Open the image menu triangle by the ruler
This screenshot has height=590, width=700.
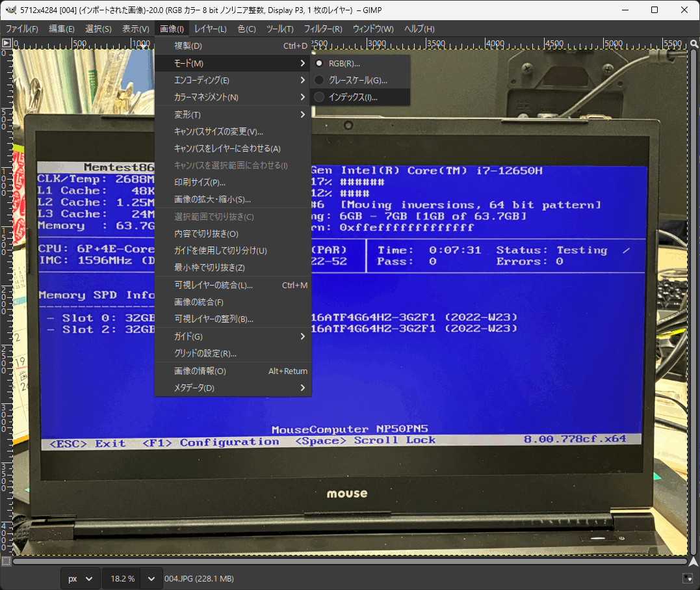[6, 43]
